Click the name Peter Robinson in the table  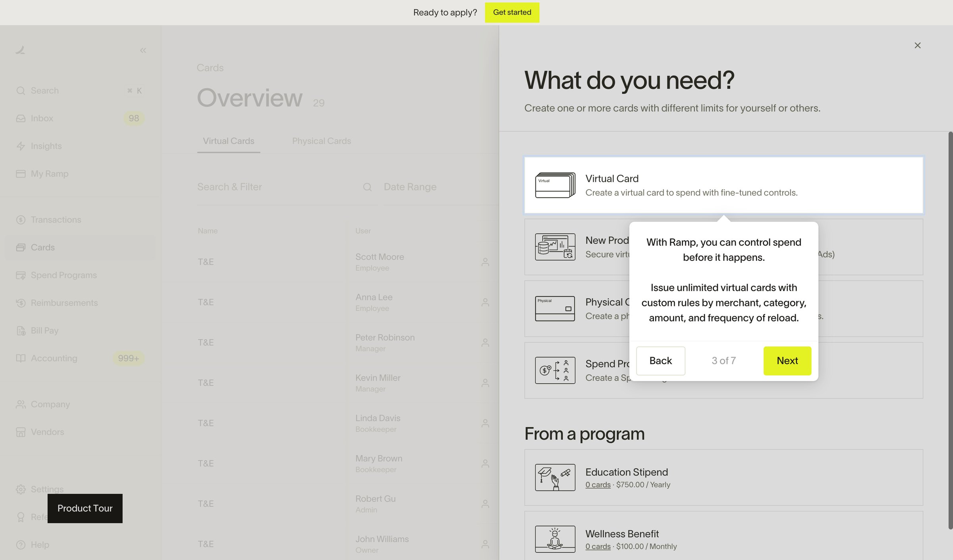[385, 337]
